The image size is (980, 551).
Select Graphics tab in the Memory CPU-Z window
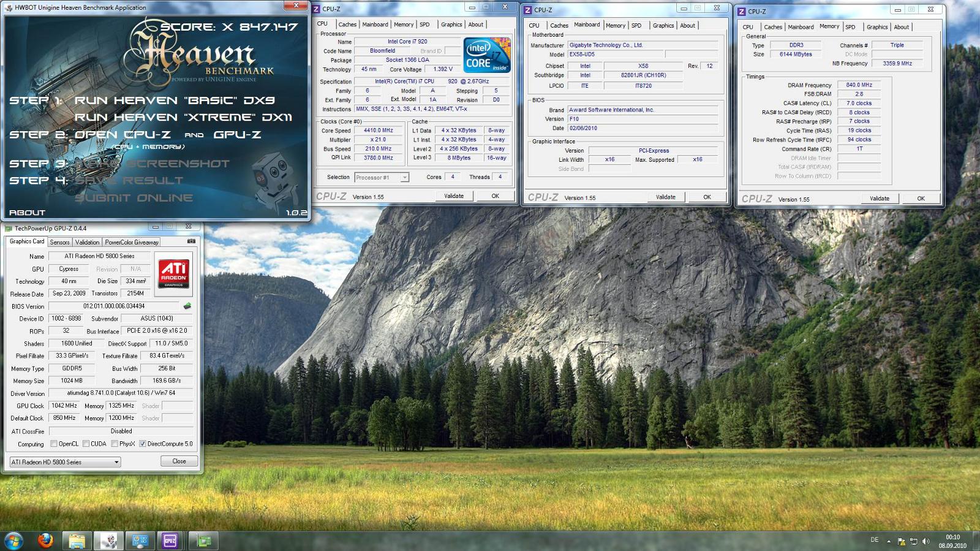point(877,27)
